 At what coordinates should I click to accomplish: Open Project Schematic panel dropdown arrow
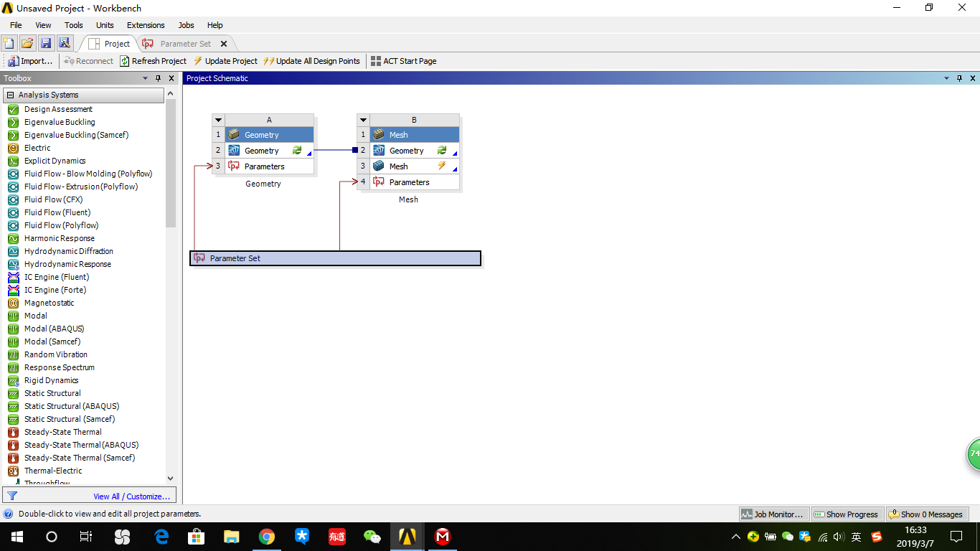946,78
